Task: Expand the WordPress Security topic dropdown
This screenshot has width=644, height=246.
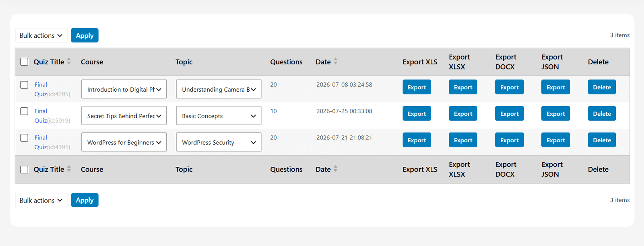Action: point(219,142)
